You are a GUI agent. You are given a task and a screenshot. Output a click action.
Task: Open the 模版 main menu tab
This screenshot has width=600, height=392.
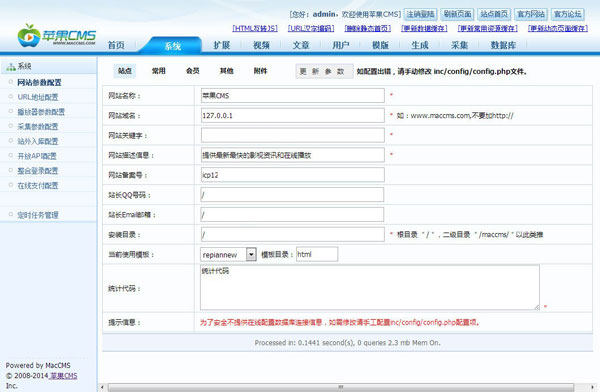(x=380, y=45)
